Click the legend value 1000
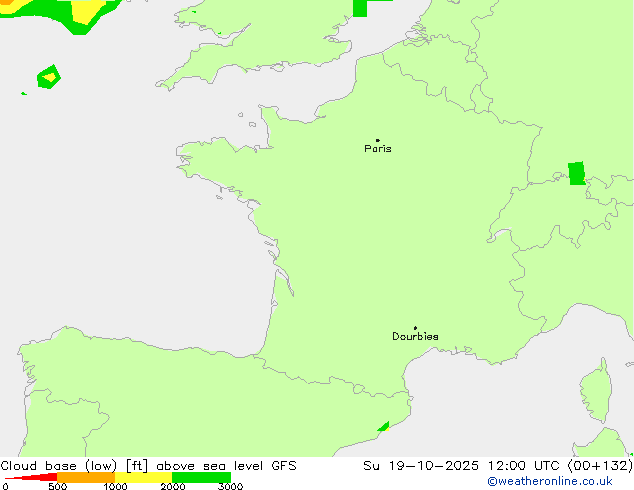634x490 pixels. [x=115, y=486]
